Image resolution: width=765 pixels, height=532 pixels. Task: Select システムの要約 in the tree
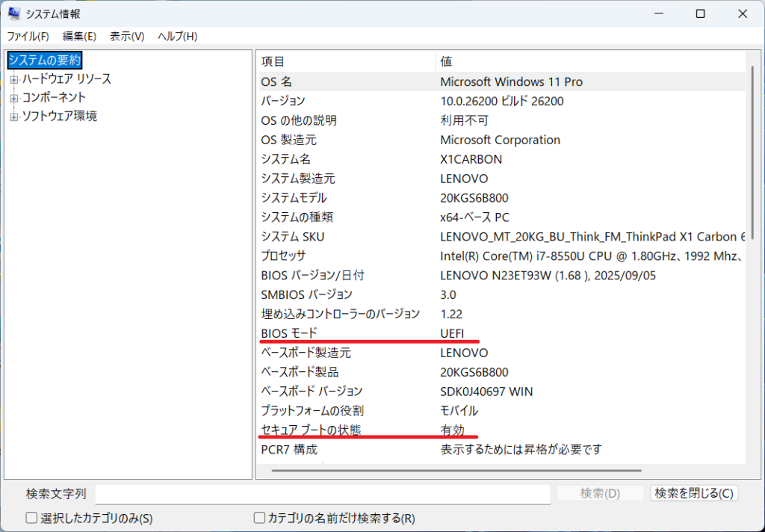(x=44, y=60)
